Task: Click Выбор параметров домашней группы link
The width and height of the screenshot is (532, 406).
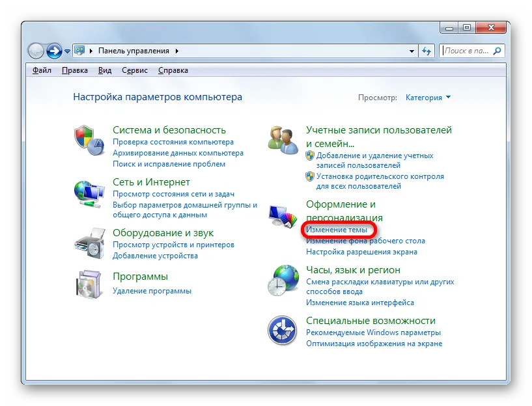Action: tap(185, 210)
